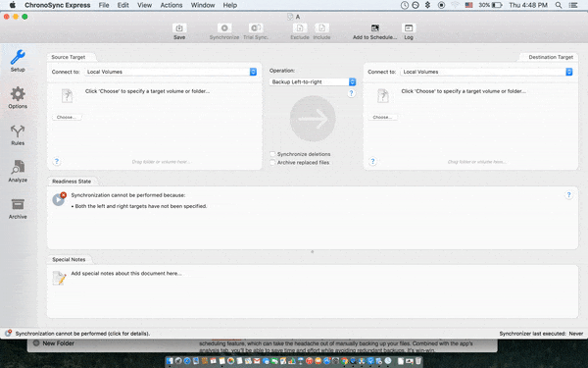Image resolution: width=588 pixels, height=368 pixels.
Task: Click the battery 30% indicator
Action: (490, 5)
